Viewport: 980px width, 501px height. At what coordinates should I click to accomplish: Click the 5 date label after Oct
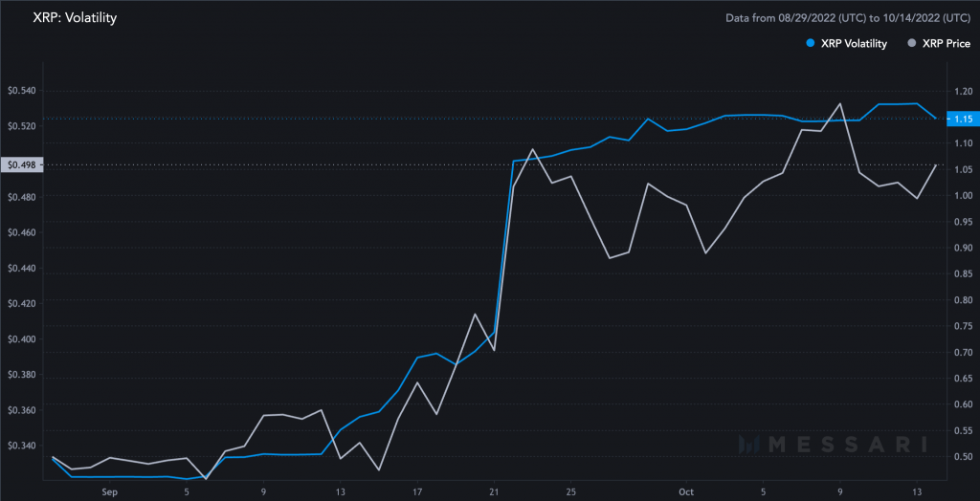point(763,491)
